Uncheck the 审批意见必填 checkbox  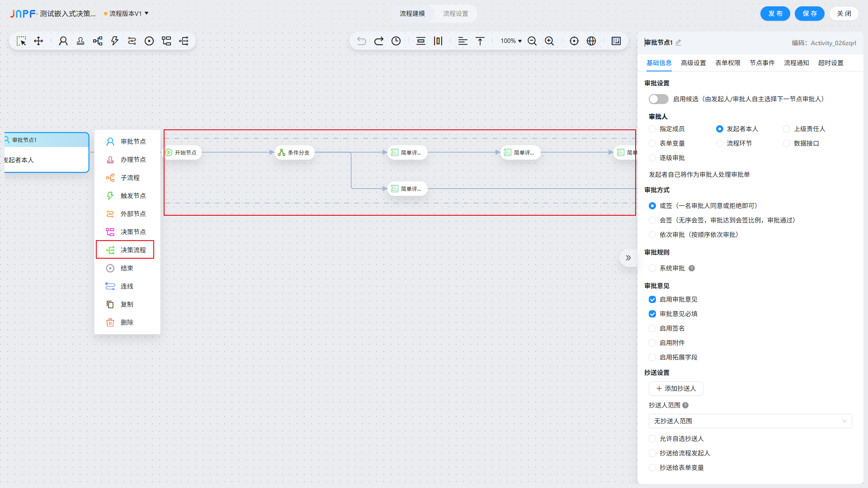652,314
